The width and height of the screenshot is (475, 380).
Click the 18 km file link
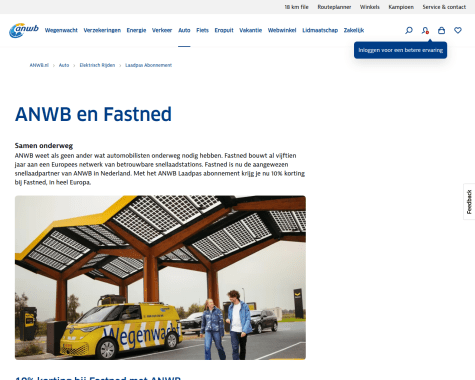[296, 7]
